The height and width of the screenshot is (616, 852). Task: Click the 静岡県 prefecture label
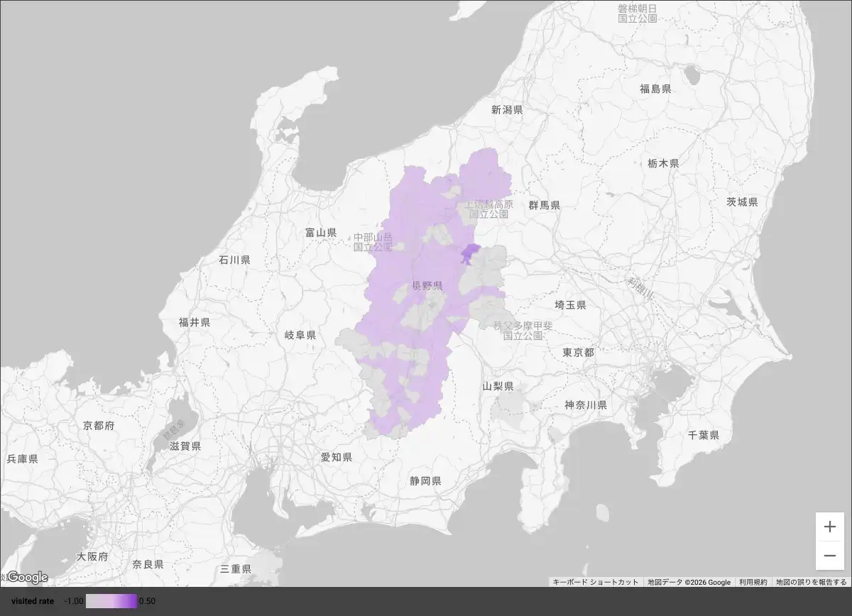(x=425, y=481)
